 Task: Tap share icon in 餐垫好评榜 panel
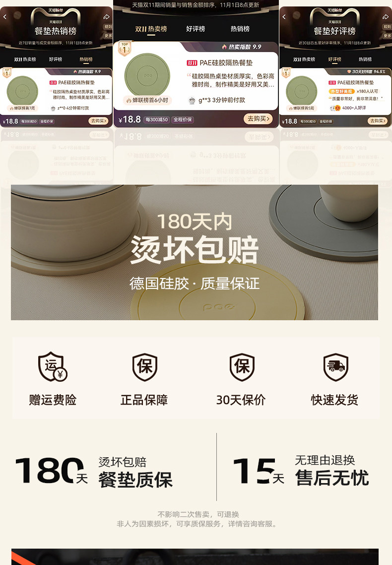(x=386, y=16)
